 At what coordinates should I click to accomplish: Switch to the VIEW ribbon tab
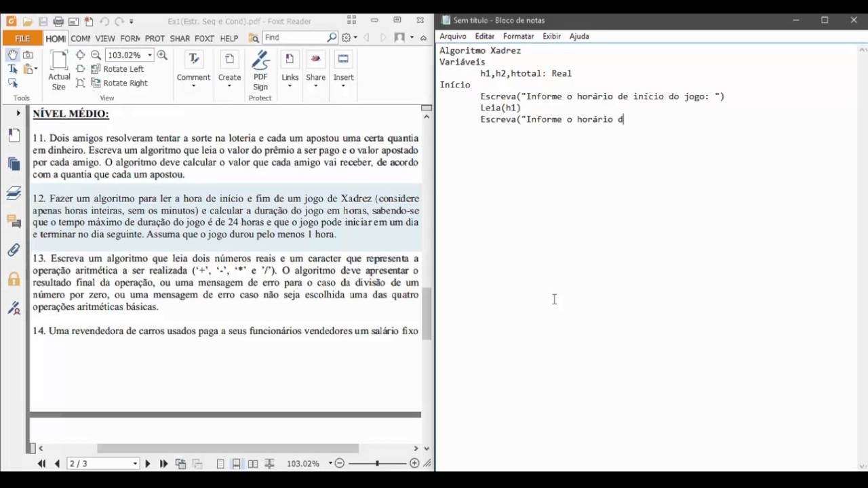coord(105,39)
